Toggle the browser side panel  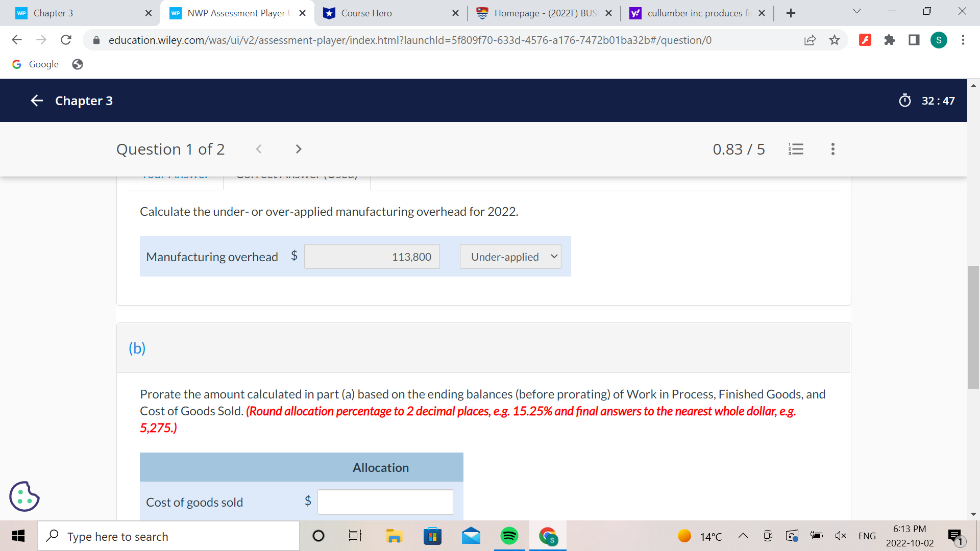[914, 40]
